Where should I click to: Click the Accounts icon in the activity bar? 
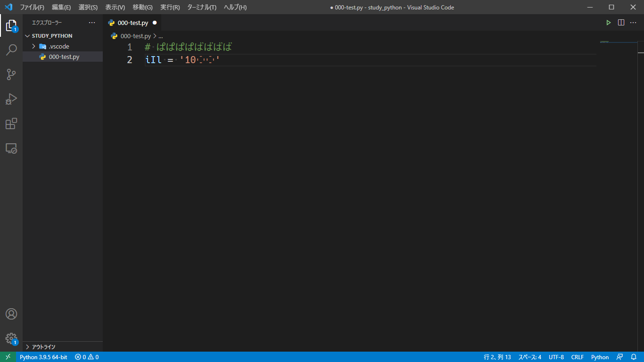[11, 314]
